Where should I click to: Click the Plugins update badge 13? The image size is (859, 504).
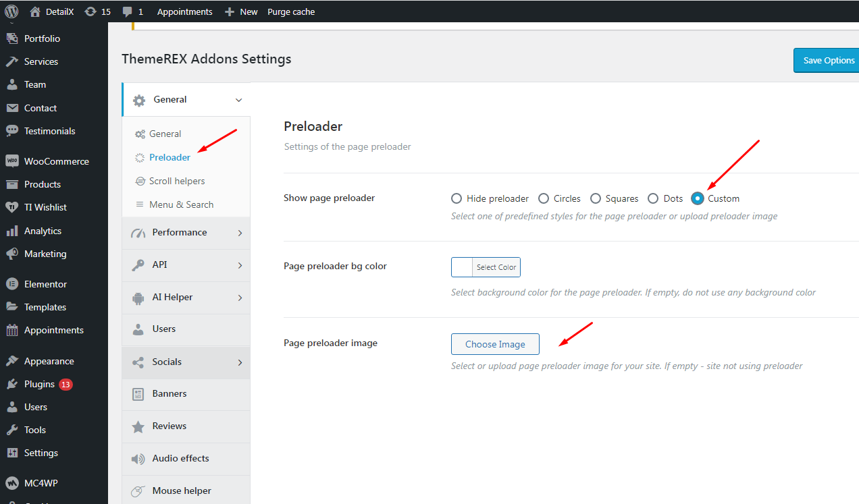click(66, 385)
